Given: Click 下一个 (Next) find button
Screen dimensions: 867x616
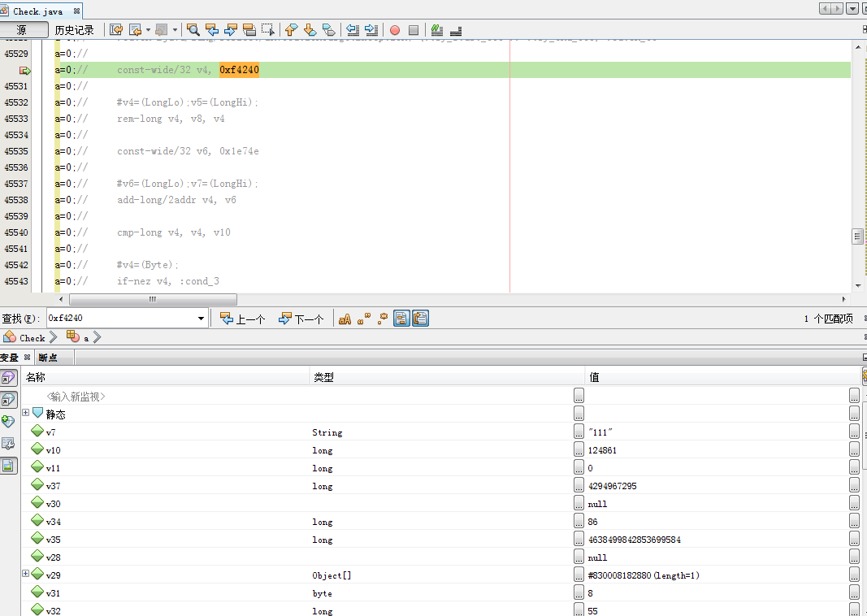Looking at the screenshot, I should click(301, 319).
